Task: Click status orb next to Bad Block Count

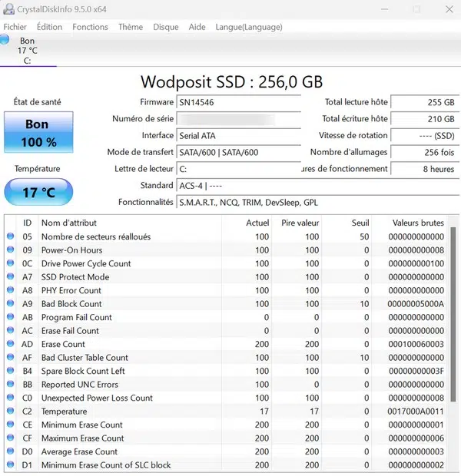Action: pos(10,304)
